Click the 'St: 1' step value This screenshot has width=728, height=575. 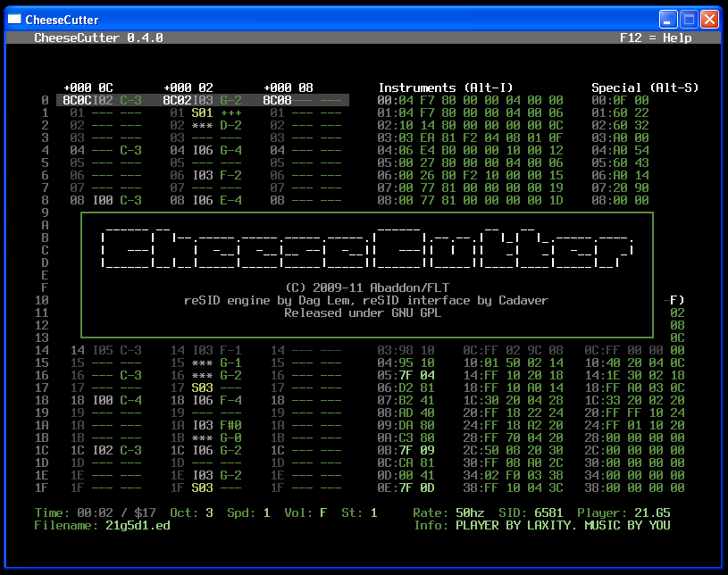coord(359,512)
